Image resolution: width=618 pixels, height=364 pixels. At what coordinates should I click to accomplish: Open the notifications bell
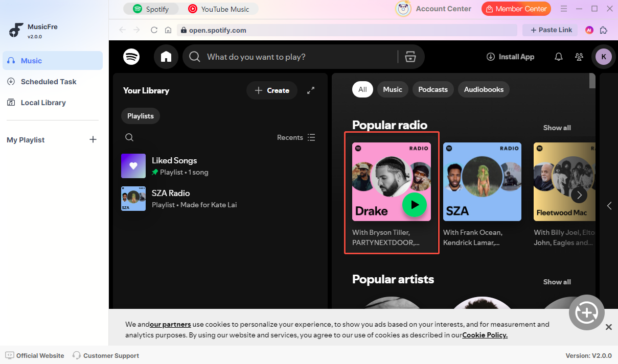[x=559, y=57]
